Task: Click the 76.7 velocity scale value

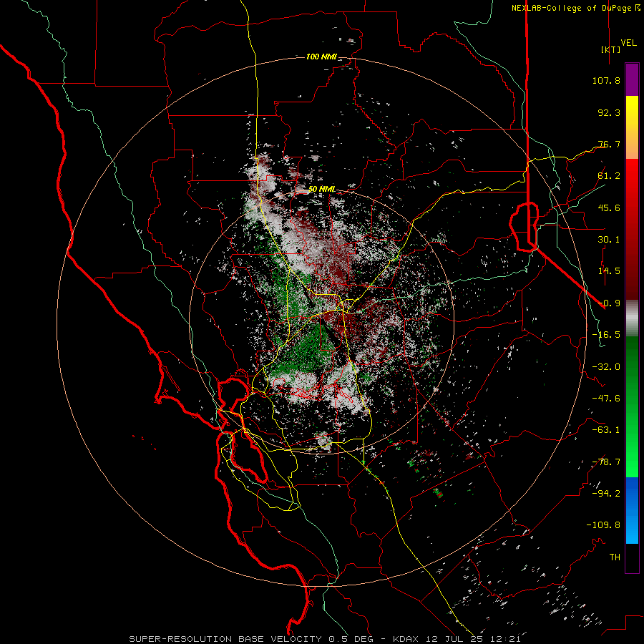Action: pyautogui.click(x=609, y=144)
